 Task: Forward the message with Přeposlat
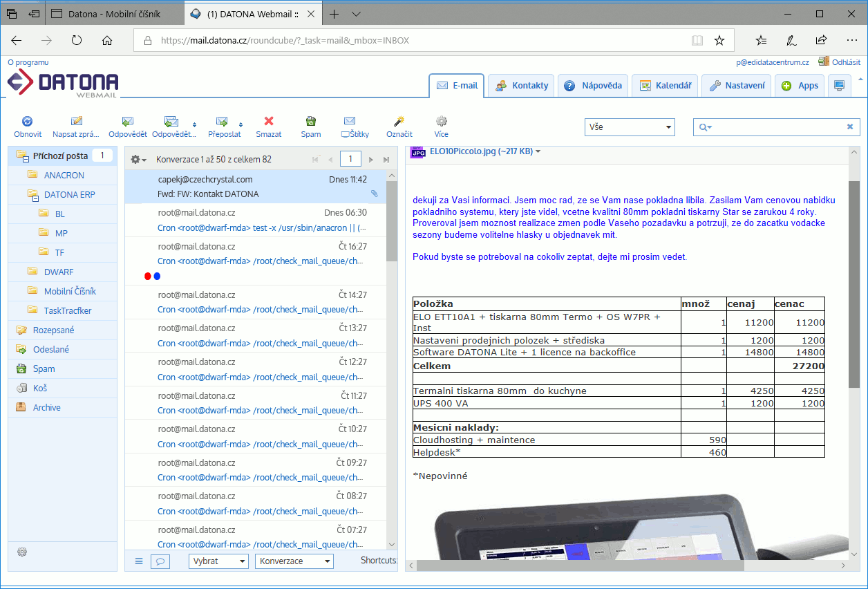point(222,121)
